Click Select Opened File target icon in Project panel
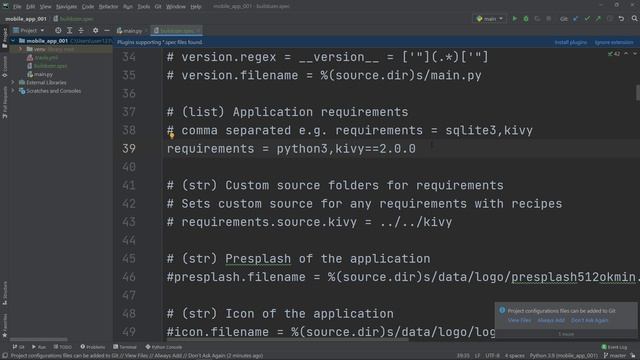This screenshot has height=360, width=640. coord(58,30)
